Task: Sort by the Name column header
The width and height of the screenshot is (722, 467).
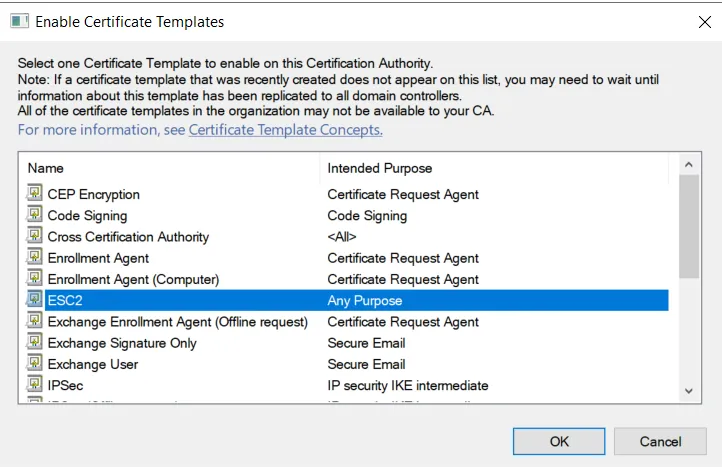Action: pos(168,168)
